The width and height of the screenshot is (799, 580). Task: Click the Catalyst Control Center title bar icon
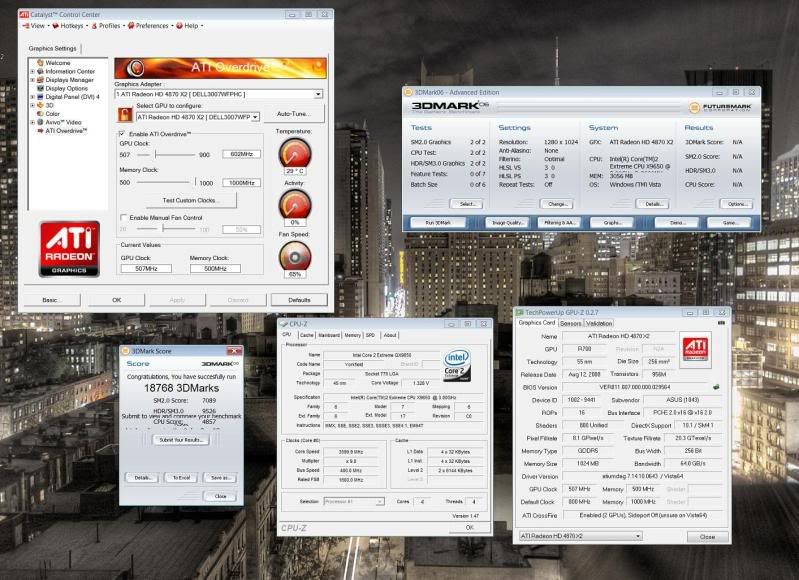pos(24,14)
